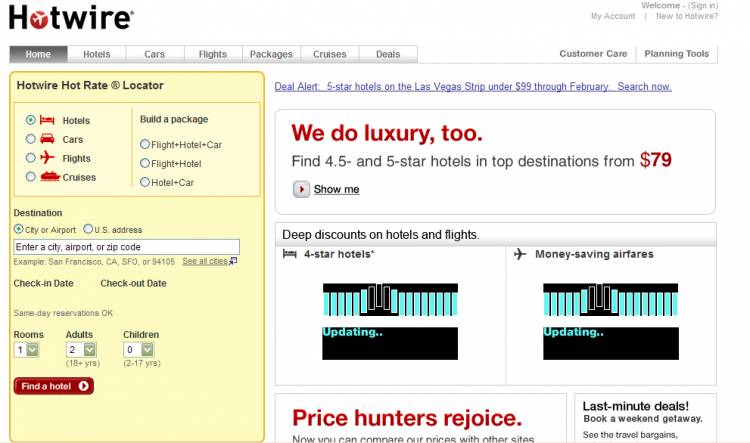Click the plane icon beside Money-saving airfares

520,254
